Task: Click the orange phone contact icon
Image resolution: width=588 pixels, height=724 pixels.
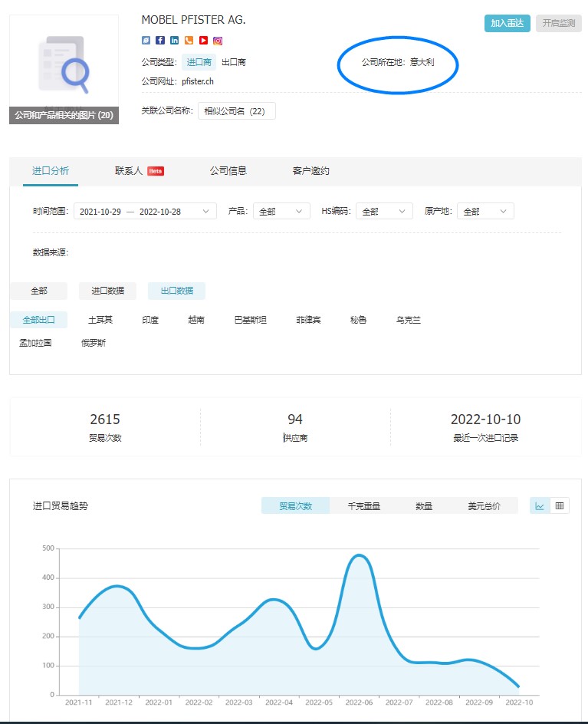Action: (x=189, y=41)
